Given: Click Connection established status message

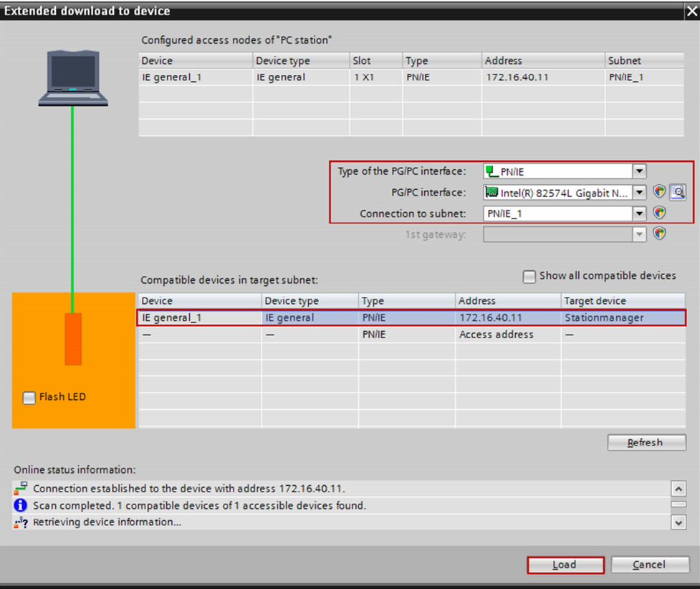Looking at the screenshot, I should [x=189, y=489].
